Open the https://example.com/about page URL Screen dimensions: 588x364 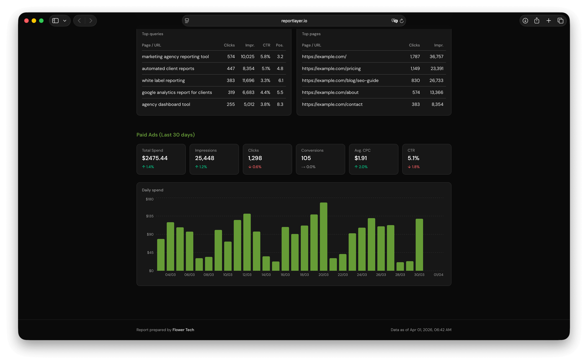(330, 92)
